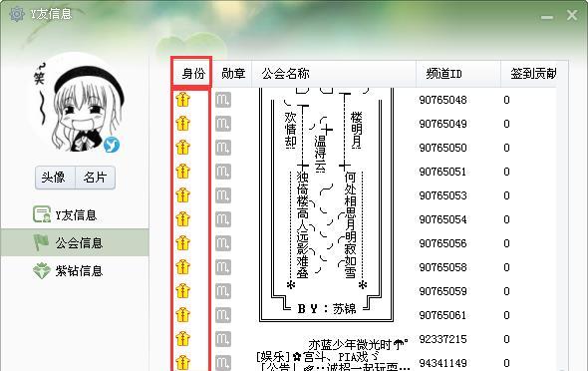Click the gray medal icon in row 90765049
The width and height of the screenshot is (588, 371).
223,124
